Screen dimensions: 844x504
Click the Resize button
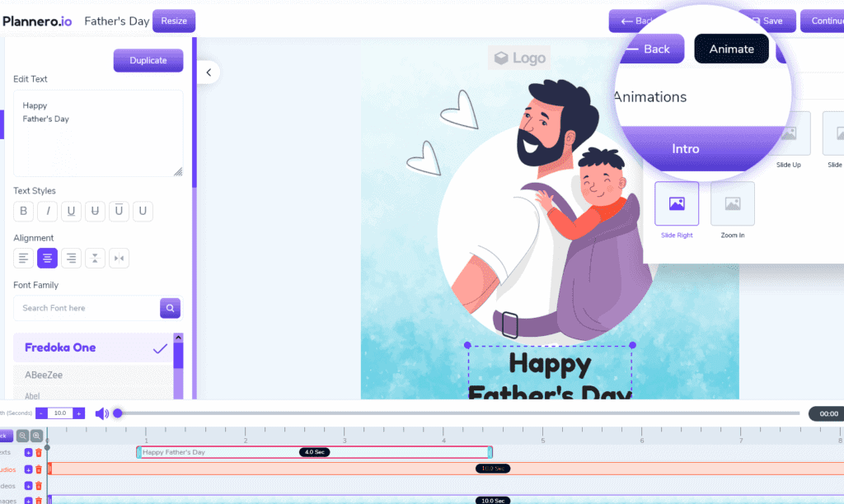173,21
